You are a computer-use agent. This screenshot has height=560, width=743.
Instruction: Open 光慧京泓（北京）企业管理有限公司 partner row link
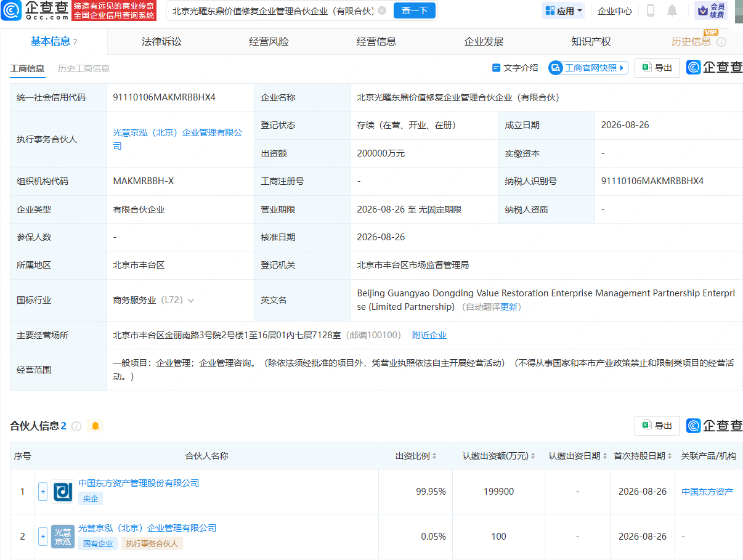tap(147, 529)
